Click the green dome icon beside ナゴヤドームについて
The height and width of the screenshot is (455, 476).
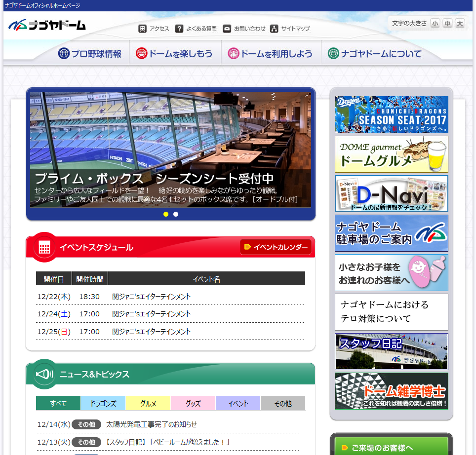[333, 53]
